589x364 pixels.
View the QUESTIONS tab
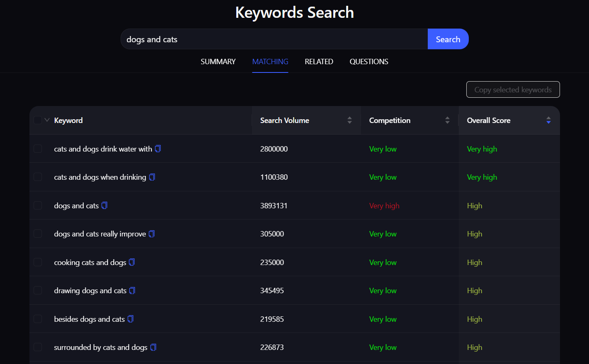369,62
